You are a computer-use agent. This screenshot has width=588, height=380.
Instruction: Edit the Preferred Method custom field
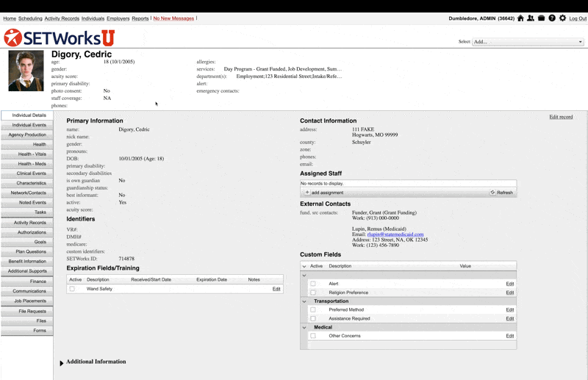(x=509, y=310)
